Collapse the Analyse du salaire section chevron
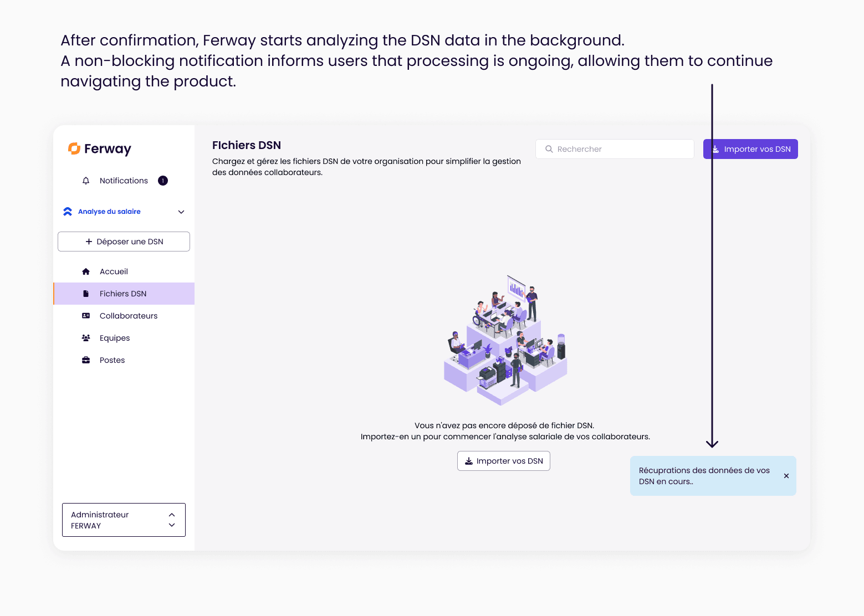Viewport: 864px width, 616px height. coord(181,212)
